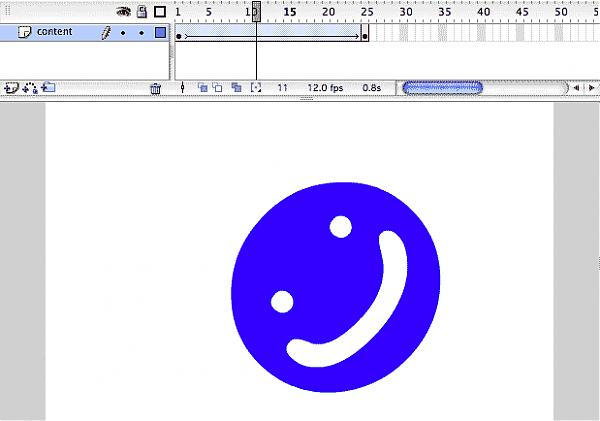
Task: Toggle content layer visibility dot
Action: [x=124, y=33]
